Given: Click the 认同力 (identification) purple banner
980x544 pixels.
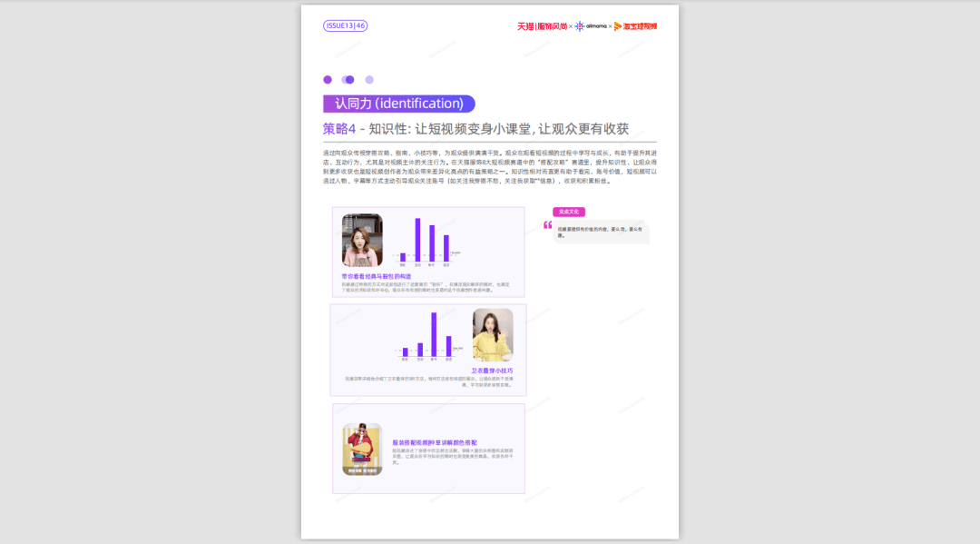Looking at the screenshot, I should coord(398,104).
